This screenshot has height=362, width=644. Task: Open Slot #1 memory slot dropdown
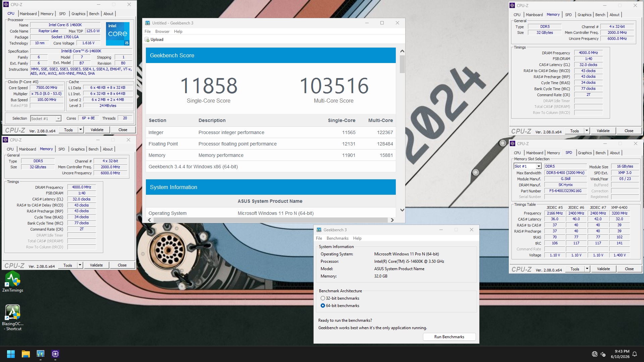pyautogui.click(x=539, y=166)
